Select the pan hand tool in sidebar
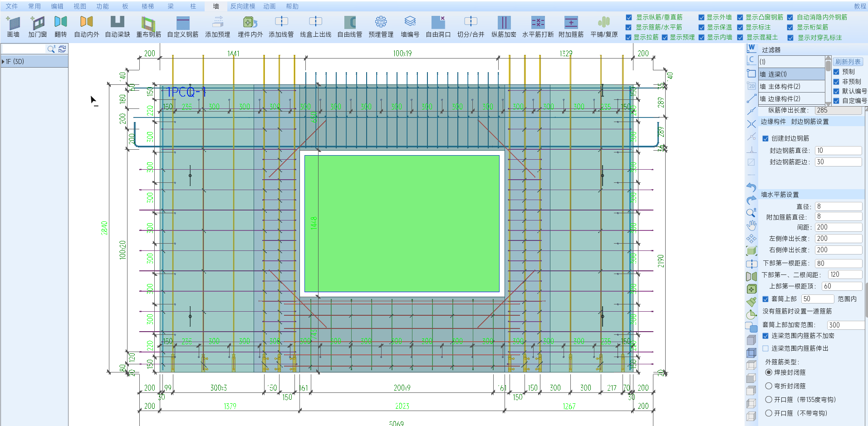868x426 pixels. point(751,225)
